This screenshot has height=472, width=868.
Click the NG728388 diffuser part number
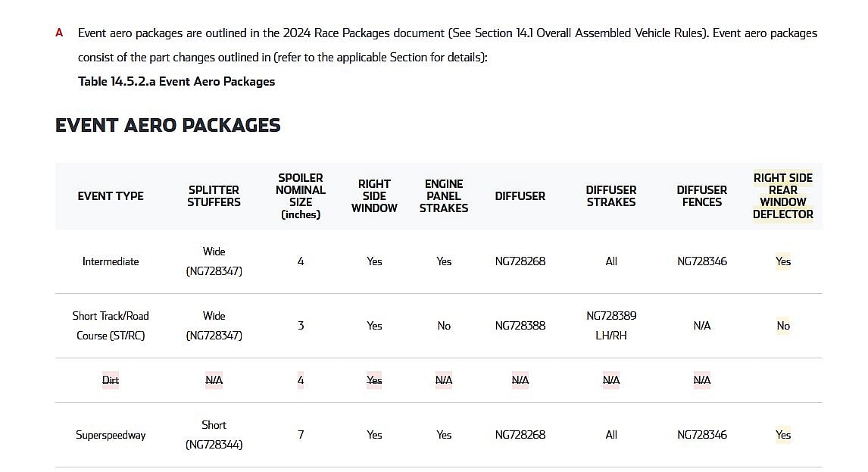[520, 326]
